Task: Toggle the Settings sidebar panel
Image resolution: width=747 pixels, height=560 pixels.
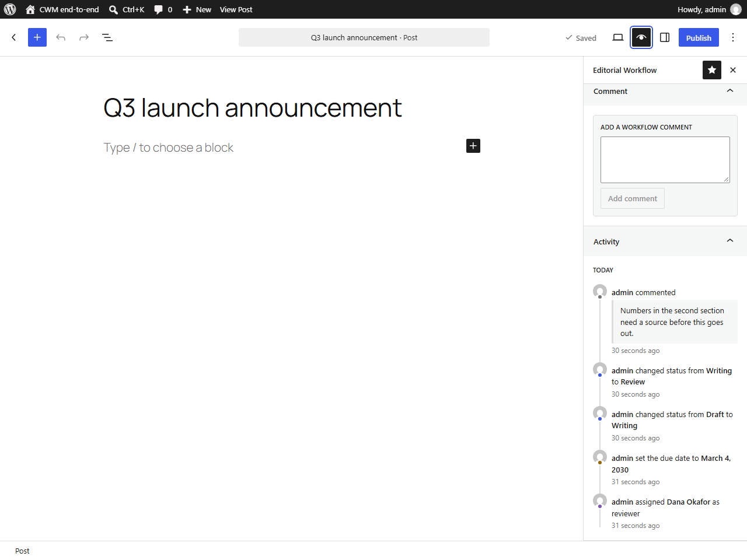Action: [x=665, y=37]
